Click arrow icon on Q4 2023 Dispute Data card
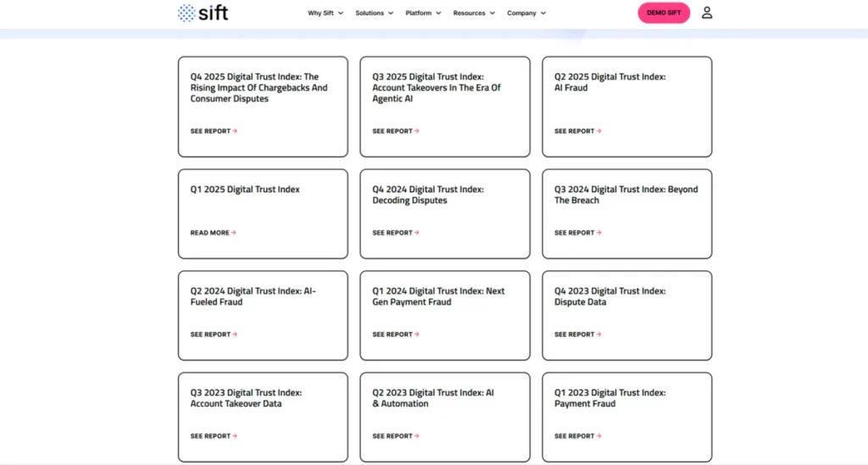This screenshot has width=868, height=465. [x=599, y=335]
